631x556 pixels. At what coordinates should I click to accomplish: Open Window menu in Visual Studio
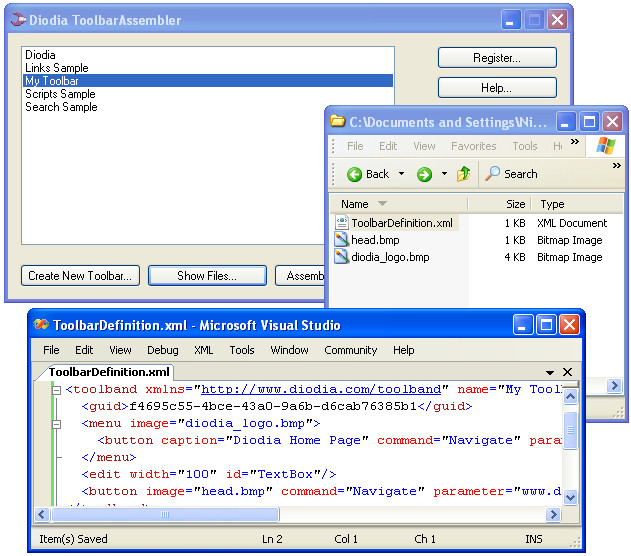tap(289, 350)
